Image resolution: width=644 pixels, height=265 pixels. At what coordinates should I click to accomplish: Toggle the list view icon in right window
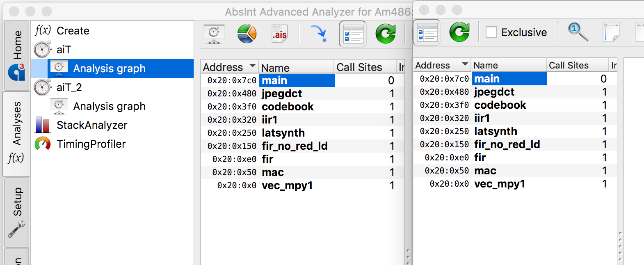[x=427, y=32]
